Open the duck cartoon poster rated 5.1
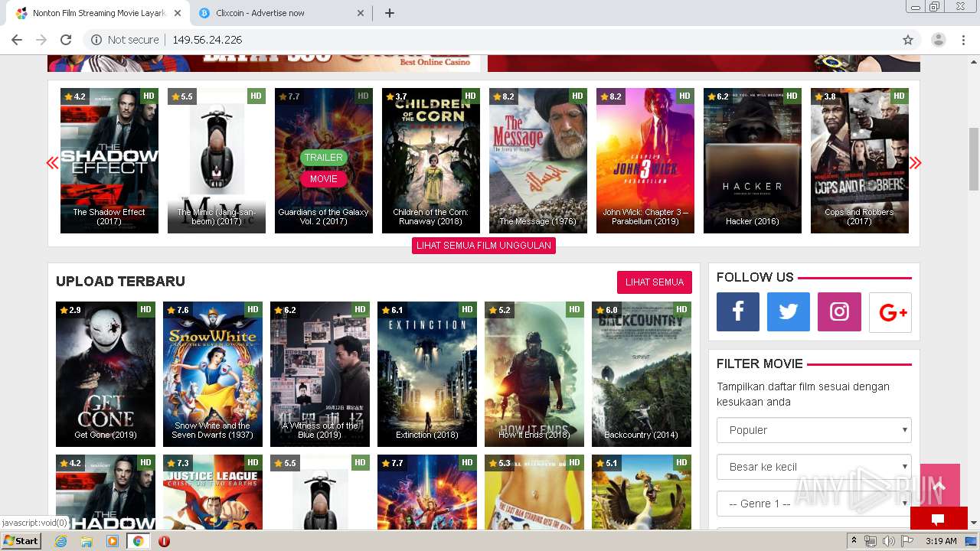The image size is (980, 551). (x=642, y=492)
